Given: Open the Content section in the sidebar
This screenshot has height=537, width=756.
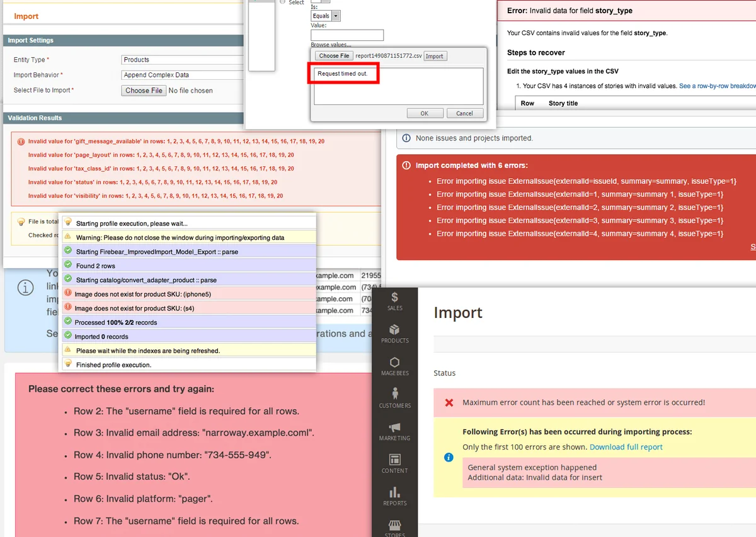Looking at the screenshot, I should [395, 464].
